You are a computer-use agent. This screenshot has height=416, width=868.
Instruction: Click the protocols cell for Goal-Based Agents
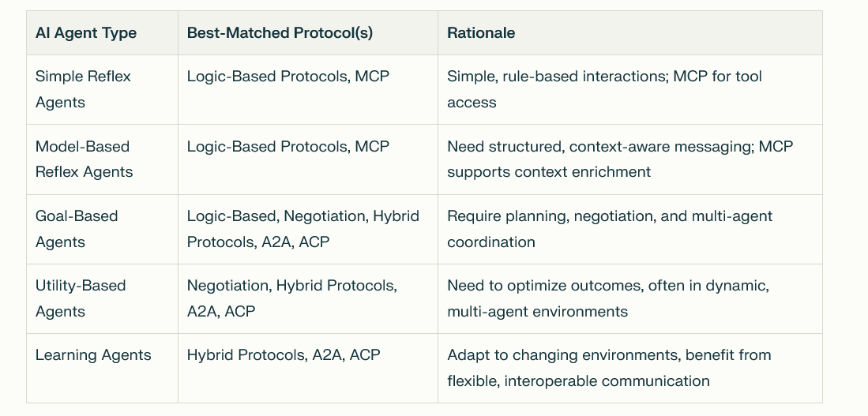[x=302, y=229]
